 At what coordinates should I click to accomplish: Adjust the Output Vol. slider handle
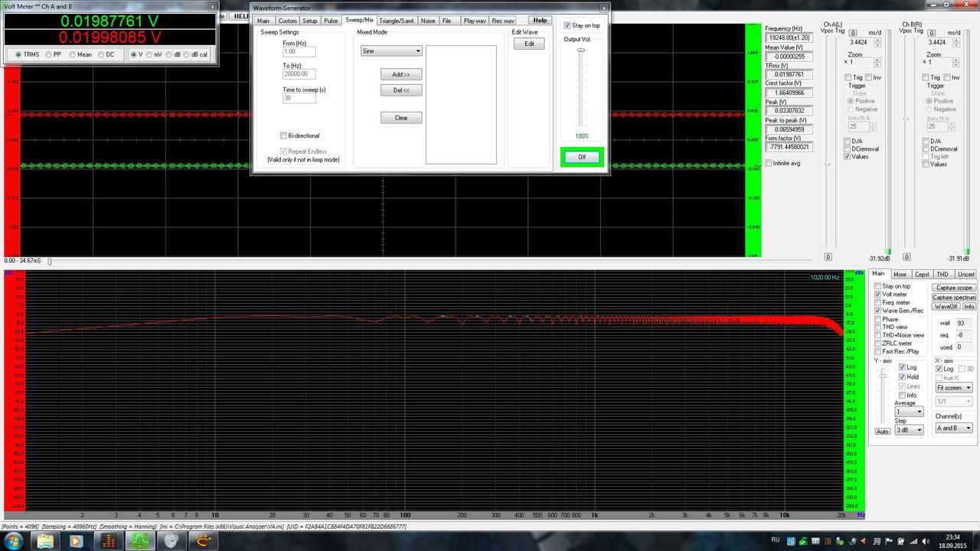coord(581,51)
